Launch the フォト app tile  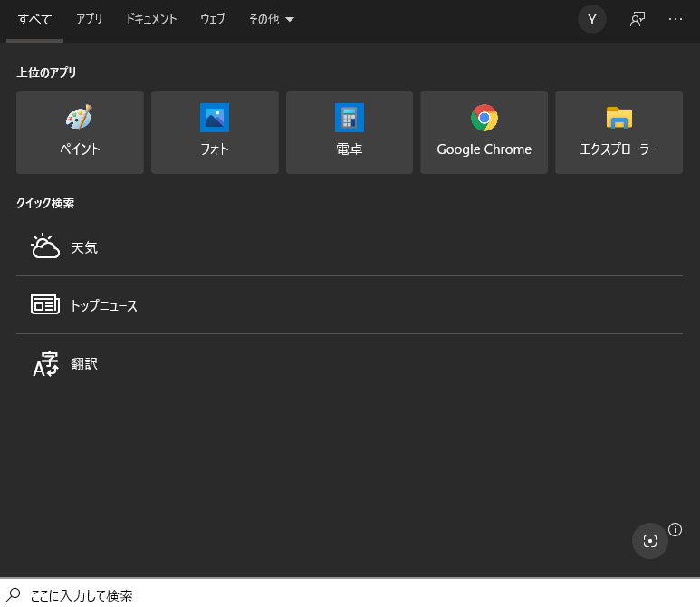coord(215,132)
